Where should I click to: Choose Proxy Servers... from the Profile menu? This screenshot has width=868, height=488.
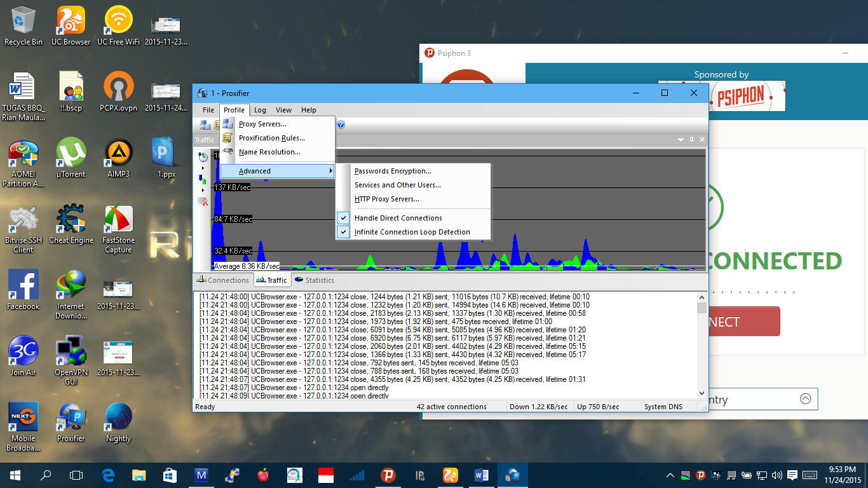277,124
